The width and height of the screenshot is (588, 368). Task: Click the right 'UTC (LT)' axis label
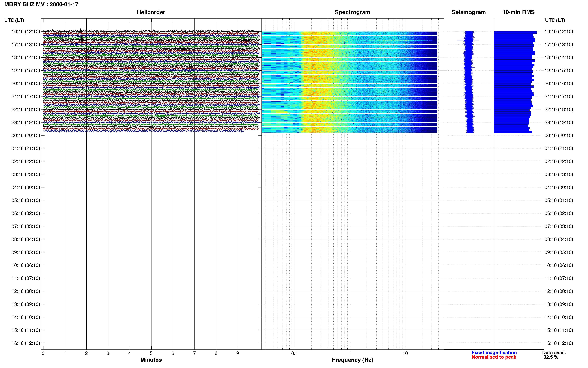[555, 20]
